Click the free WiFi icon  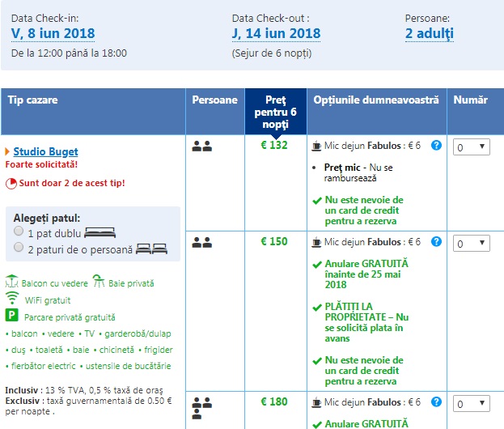click(11, 300)
